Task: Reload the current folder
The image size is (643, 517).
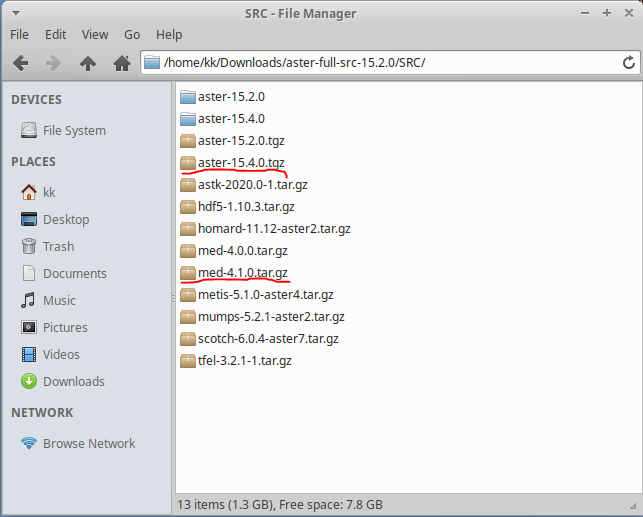Action: click(x=629, y=63)
